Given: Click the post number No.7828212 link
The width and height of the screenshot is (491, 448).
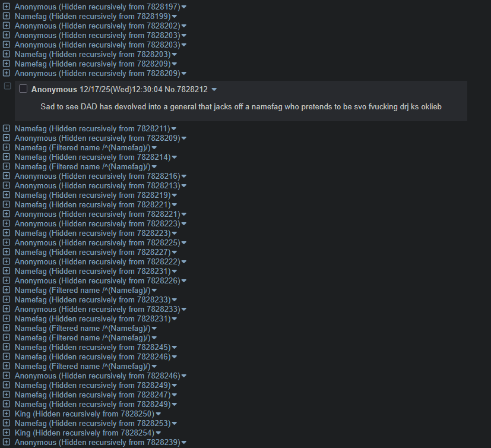Looking at the screenshot, I should pyautogui.click(x=186, y=90).
